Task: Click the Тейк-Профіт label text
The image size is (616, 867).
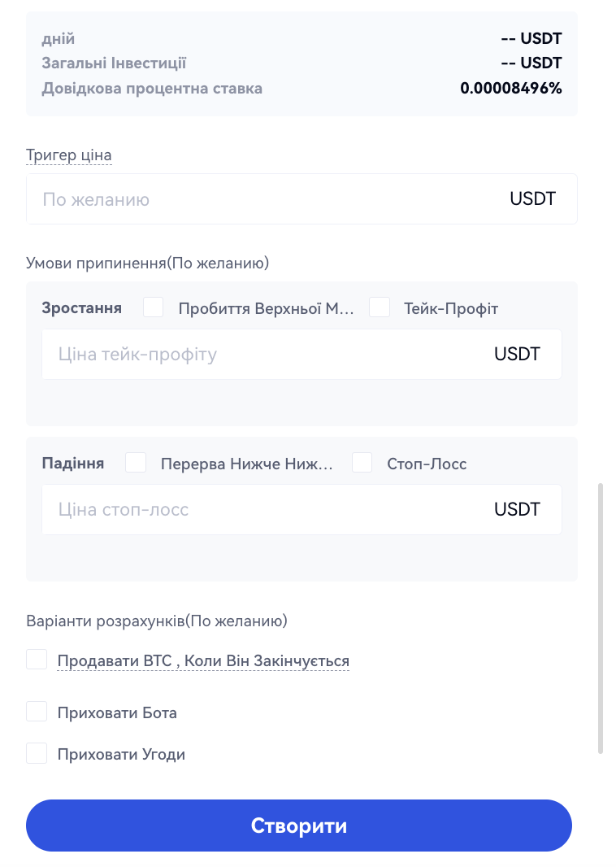Action: pyautogui.click(x=451, y=308)
